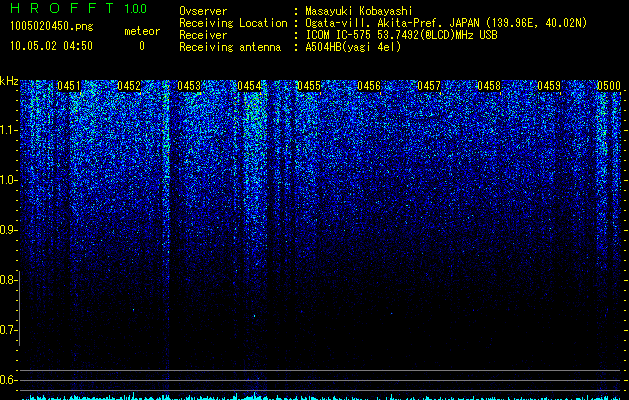629x400 pixels.
Task: Click the 0454 time marker
Action: click(x=249, y=86)
